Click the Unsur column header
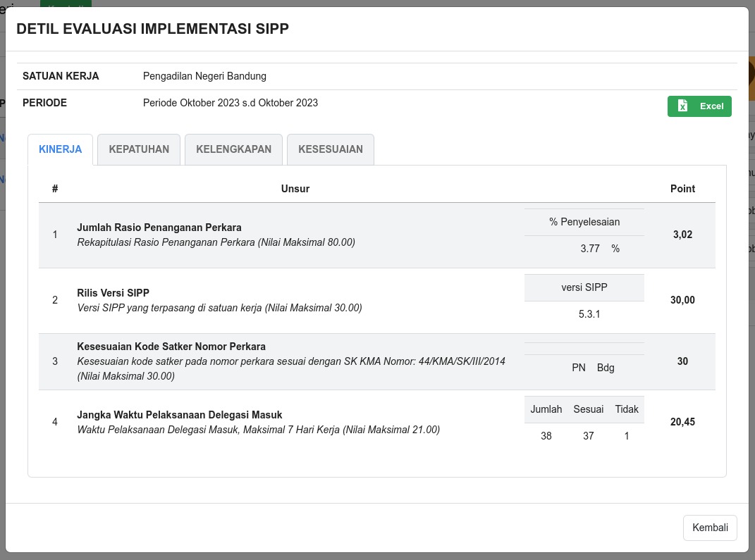The image size is (755, 560). (x=295, y=189)
